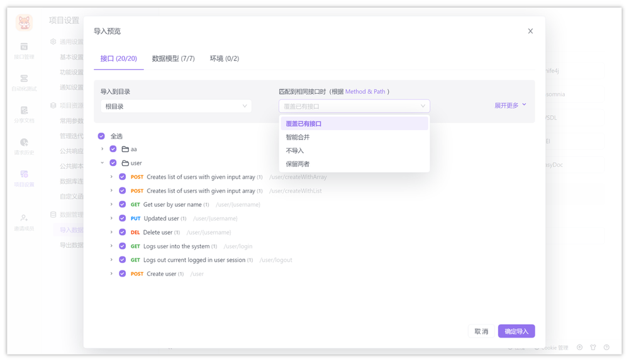Click the upload arrow icon near Cookie 管理
Image resolution: width=629 pixels, height=364 pixels.
click(579, 347)
